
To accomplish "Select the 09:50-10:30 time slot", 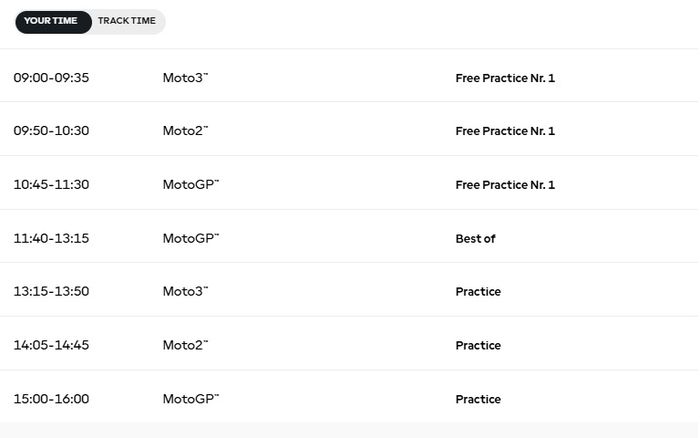I will click(51, 131).
